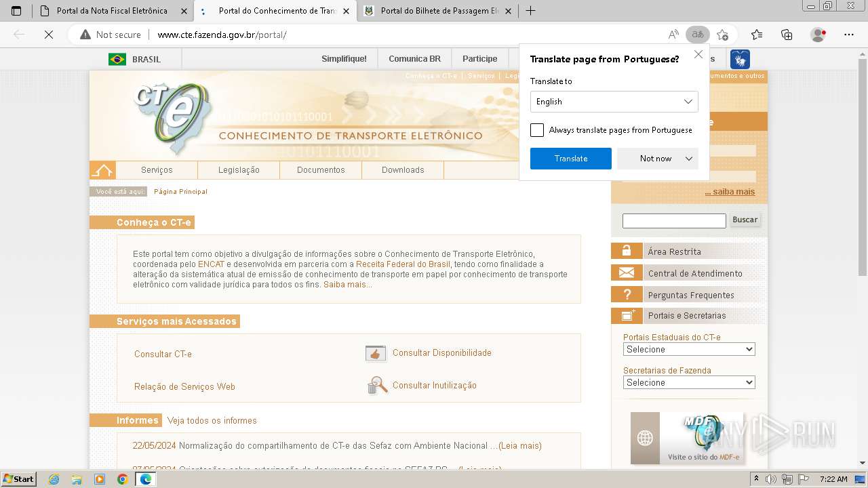This screenshot has height=488, width=868.
Task: Click the Área Restrita padlock icon
Action: (x=627, y=251)
